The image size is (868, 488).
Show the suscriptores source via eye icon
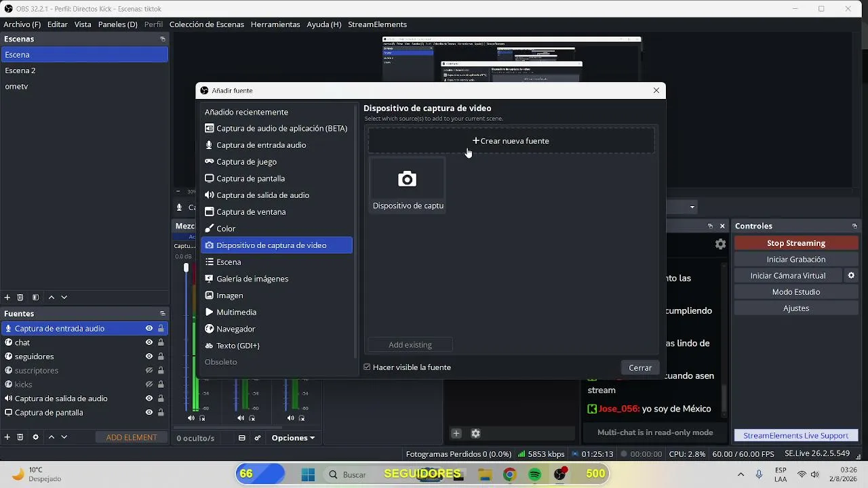pyautogui.click(x=149, y=371)
